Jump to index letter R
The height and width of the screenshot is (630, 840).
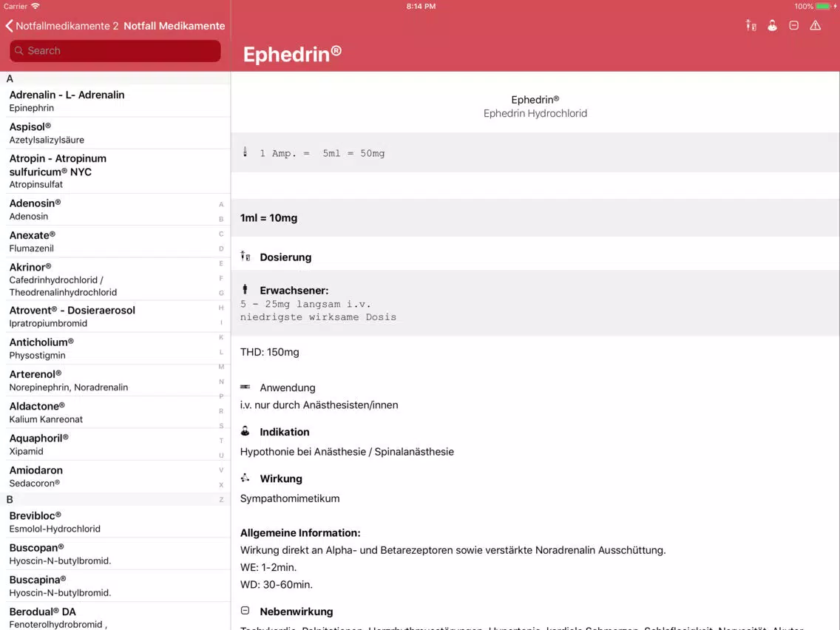tap(221, 411)
